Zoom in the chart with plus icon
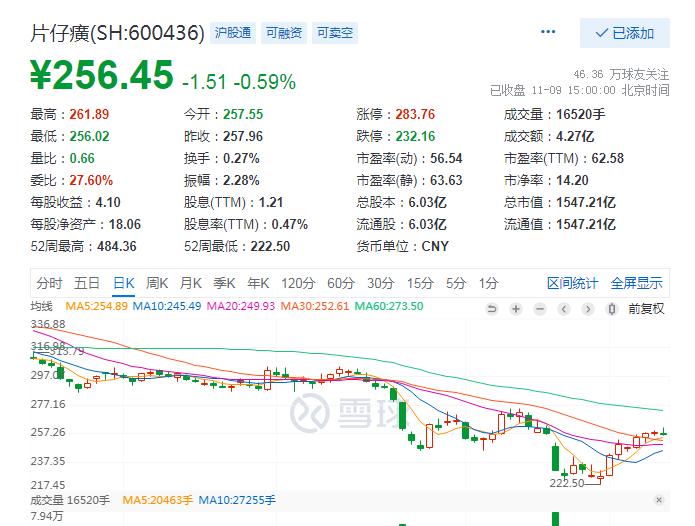The image size is (695, 526). [515, 309]
